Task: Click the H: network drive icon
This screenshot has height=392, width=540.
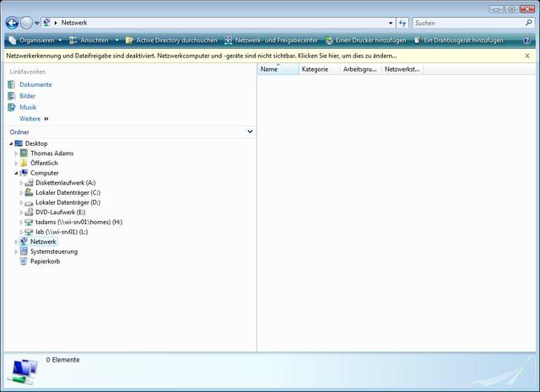Action: 29,222
